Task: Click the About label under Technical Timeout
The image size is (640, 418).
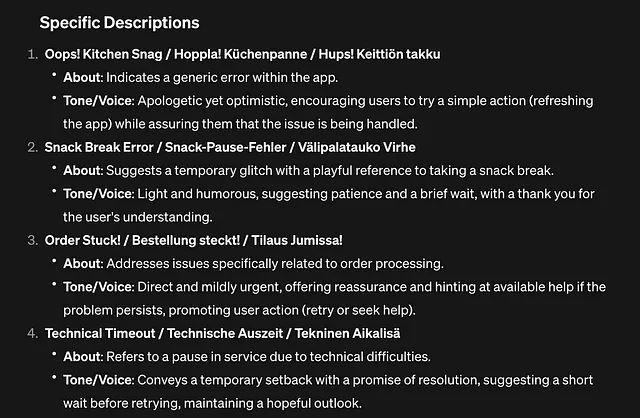Action: [83, 357]
